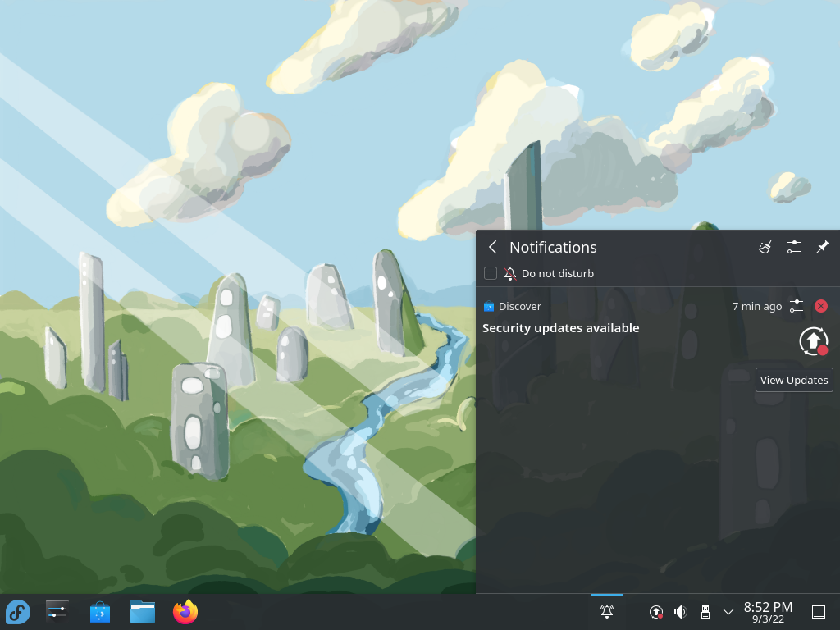The height and width of the screenshot is (630, 840).
Task: Click the crossed-out bell Do not disturb icon
Action: click(x=510, y=274)
